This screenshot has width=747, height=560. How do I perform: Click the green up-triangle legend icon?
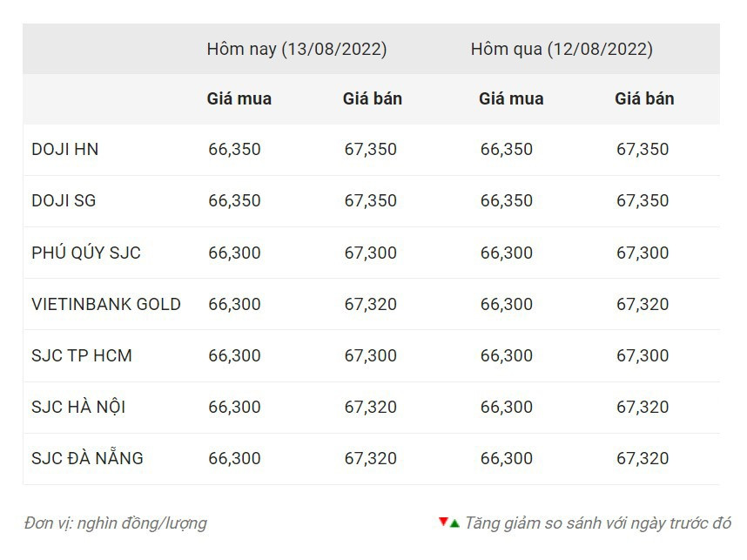(x=454, y=523)
